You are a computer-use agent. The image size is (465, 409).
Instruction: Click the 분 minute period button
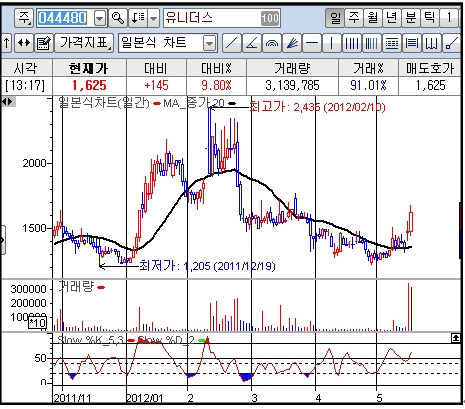click(411, 18)
